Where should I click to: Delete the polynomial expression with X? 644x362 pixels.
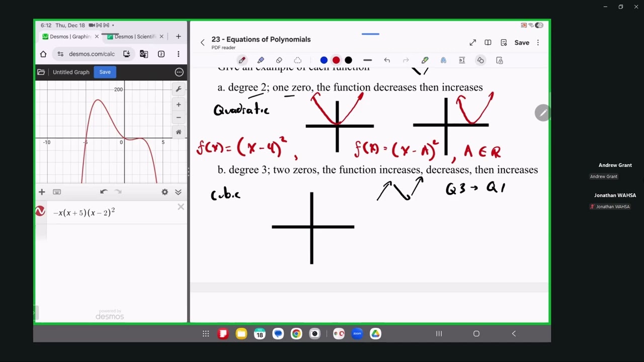click(x=181, y=207)
